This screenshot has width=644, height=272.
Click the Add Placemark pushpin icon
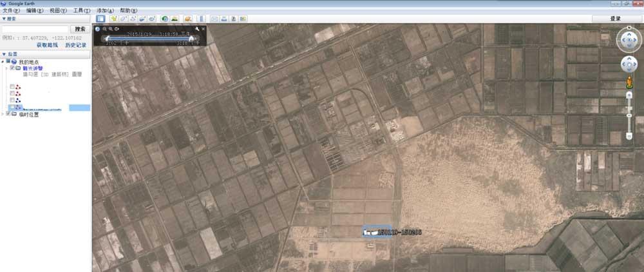pos(113,19)
